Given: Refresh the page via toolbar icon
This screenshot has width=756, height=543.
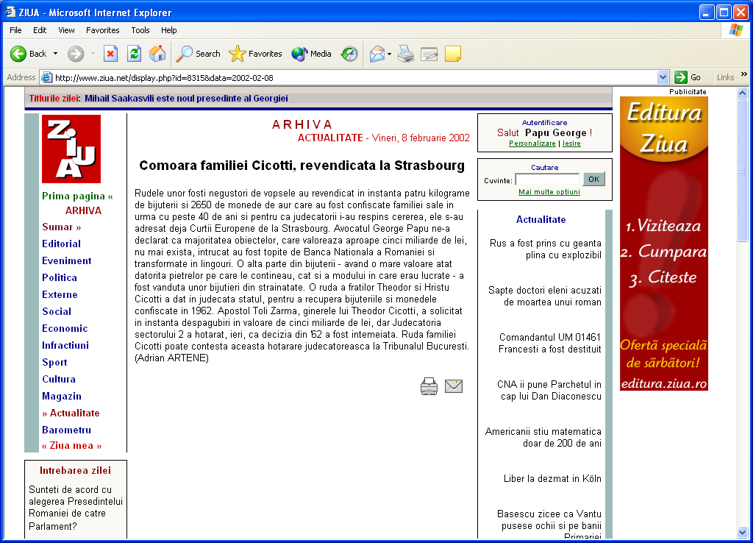Looking at the screenshot, I should (134, 54).
